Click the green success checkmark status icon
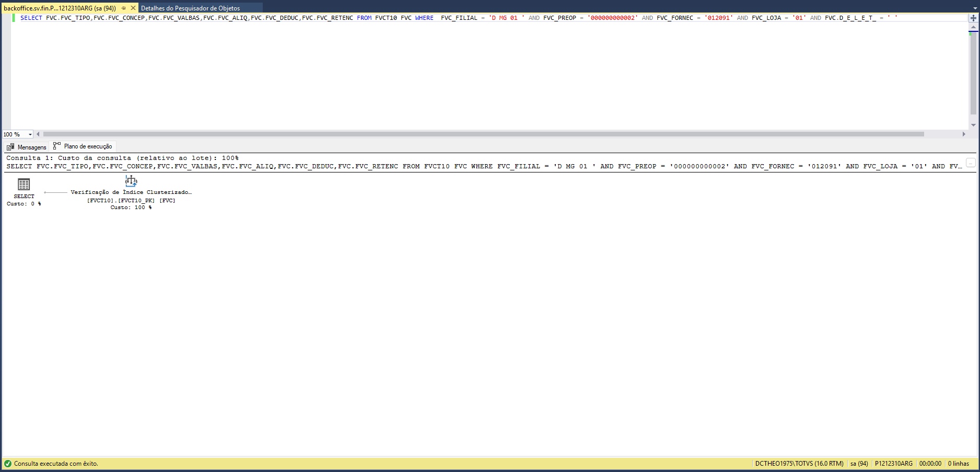Image resolution: width=980 pixels, height=472 pixels. point(8,464)
